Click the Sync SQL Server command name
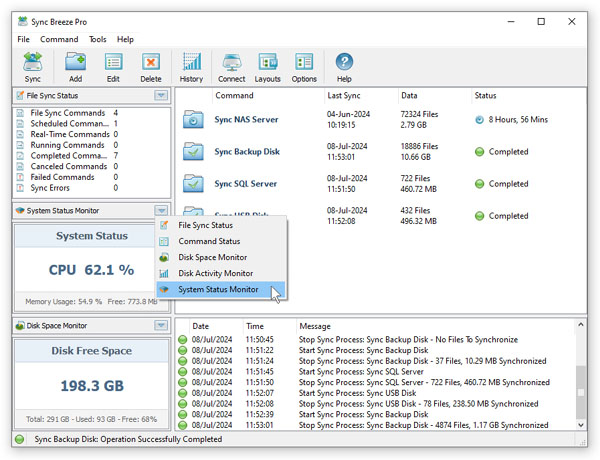 tap(245, 184)
